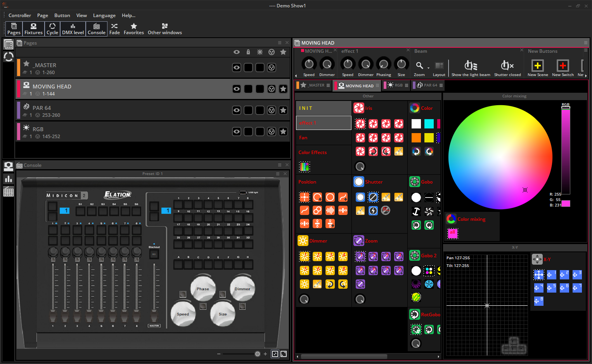Click inside the X-Y pan tilt grid

pyautogui.click(x=487, y=305)
